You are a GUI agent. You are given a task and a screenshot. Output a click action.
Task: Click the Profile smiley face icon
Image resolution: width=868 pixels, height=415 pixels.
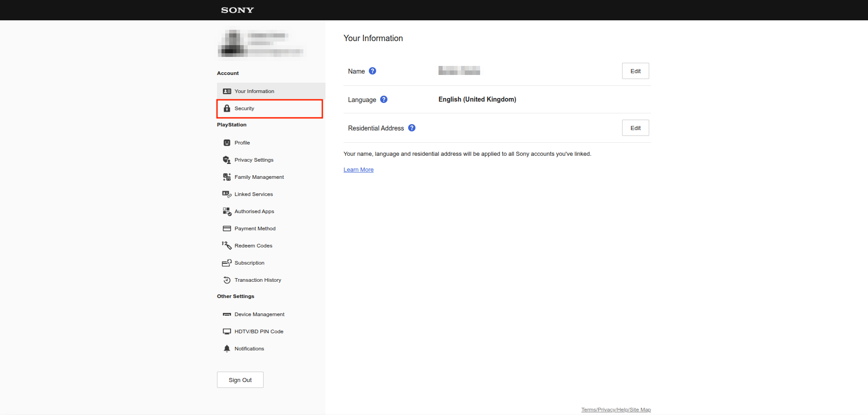point(227,143)
